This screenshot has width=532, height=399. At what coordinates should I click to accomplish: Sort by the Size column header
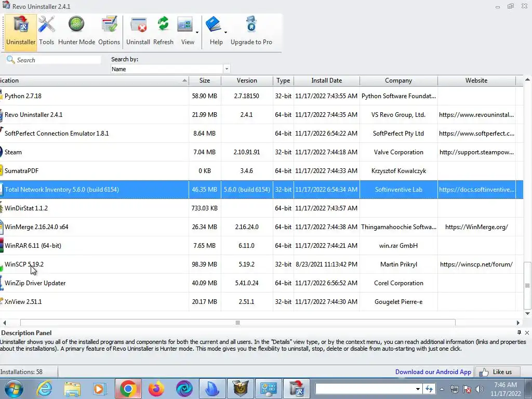(205, 81)
